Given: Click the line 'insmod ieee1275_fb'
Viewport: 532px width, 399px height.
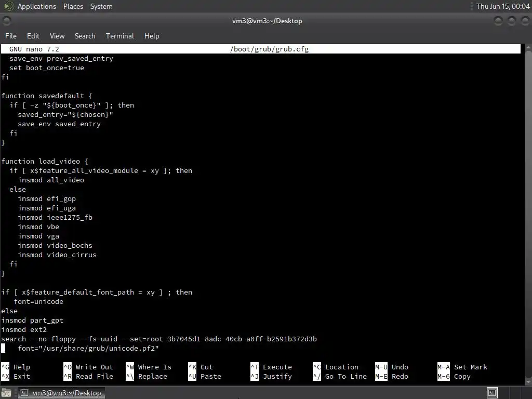Looking at the screenshot, I should coord(55,218).
